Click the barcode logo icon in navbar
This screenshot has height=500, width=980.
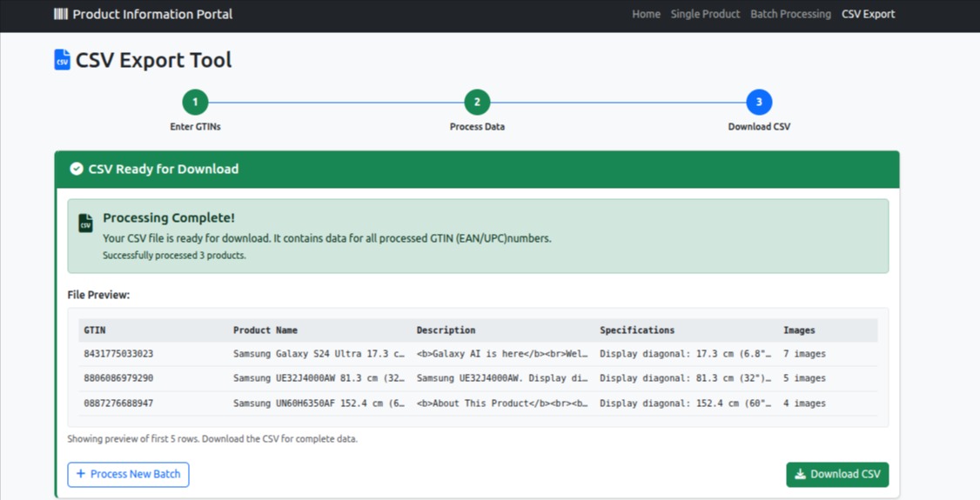(x=61, y=14)
